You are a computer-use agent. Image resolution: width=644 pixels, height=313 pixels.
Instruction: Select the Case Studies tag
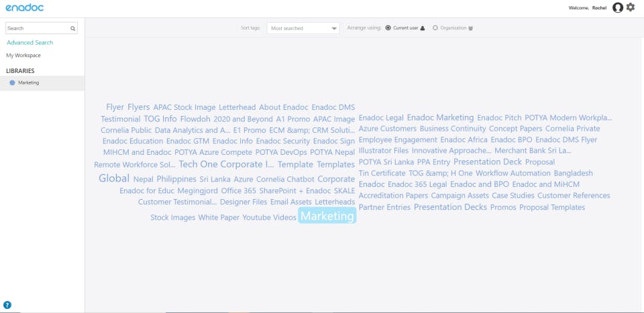(x=513, y=195)
